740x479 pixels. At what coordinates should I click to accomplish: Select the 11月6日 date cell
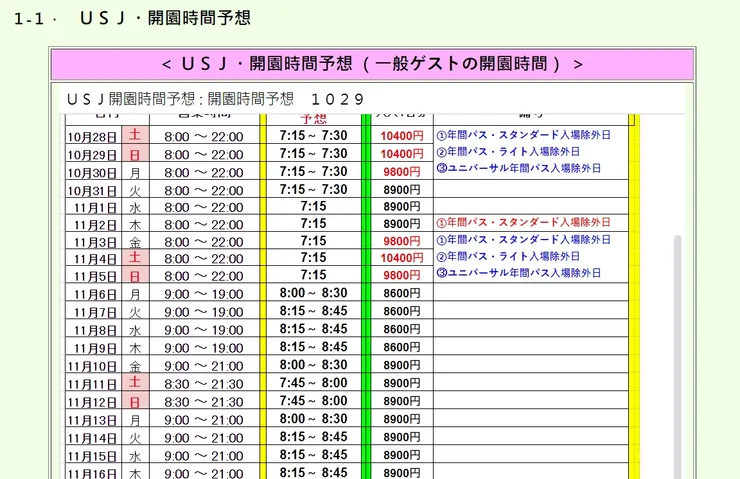tap(92, 294)
